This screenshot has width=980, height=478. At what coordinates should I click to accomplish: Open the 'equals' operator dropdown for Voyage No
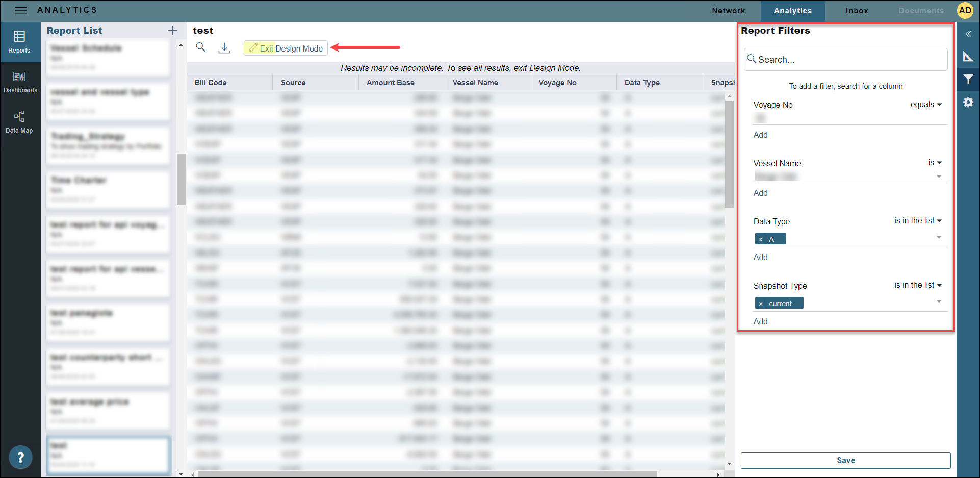926,105
